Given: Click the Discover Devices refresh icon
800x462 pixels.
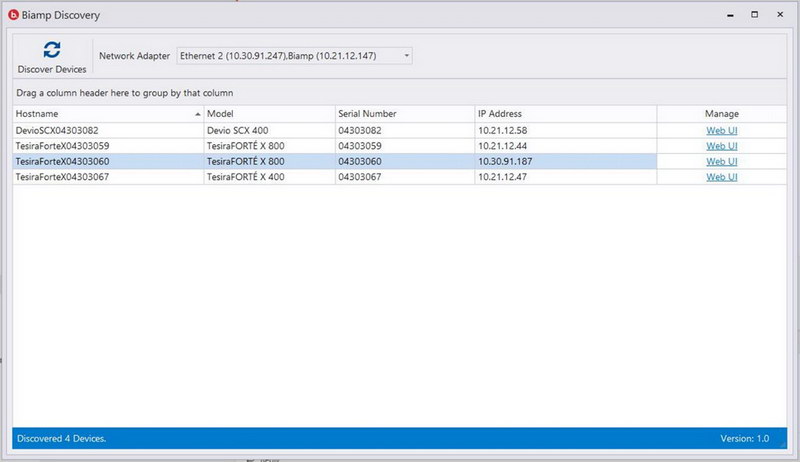Looking at the screenshot, I should pos(52,50).
